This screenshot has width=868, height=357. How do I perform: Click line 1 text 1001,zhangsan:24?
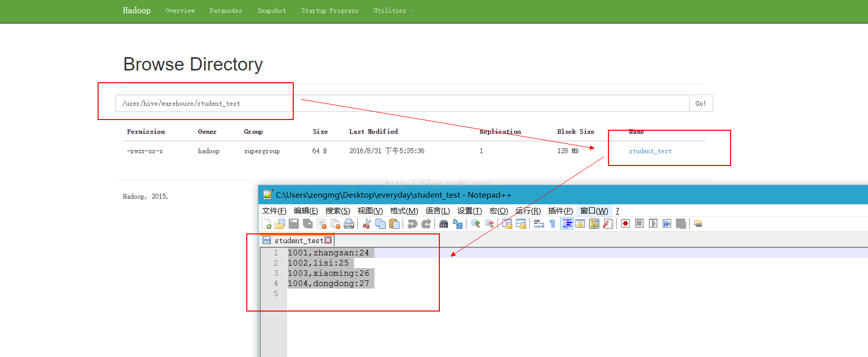[x=328, y=253]
